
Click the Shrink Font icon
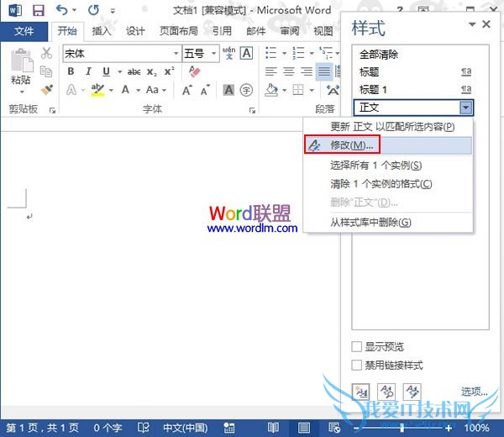click(205, 90)
